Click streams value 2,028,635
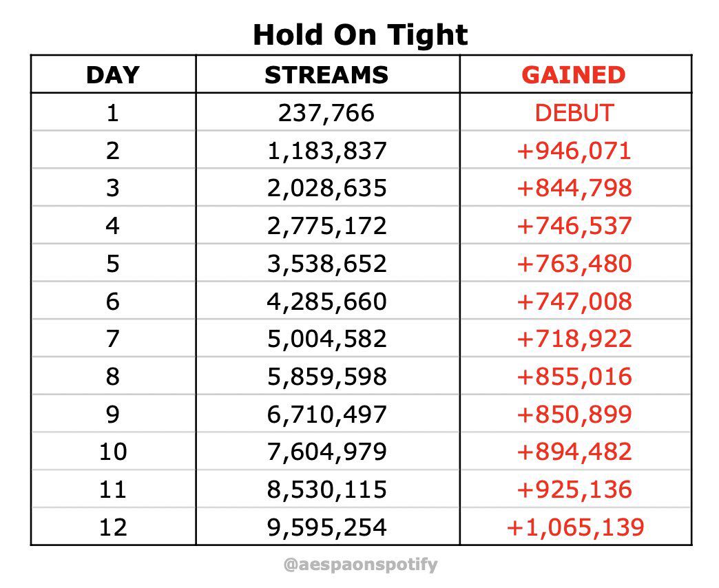This screenshot has height=588, width=719. pos(326,189)
